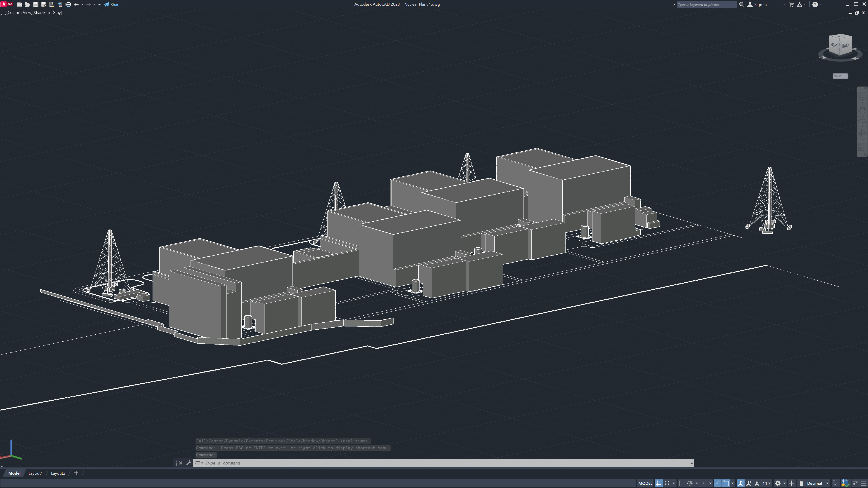
Task: Expand the Workspace Switching gear dropdown
Action: (784, 483)
